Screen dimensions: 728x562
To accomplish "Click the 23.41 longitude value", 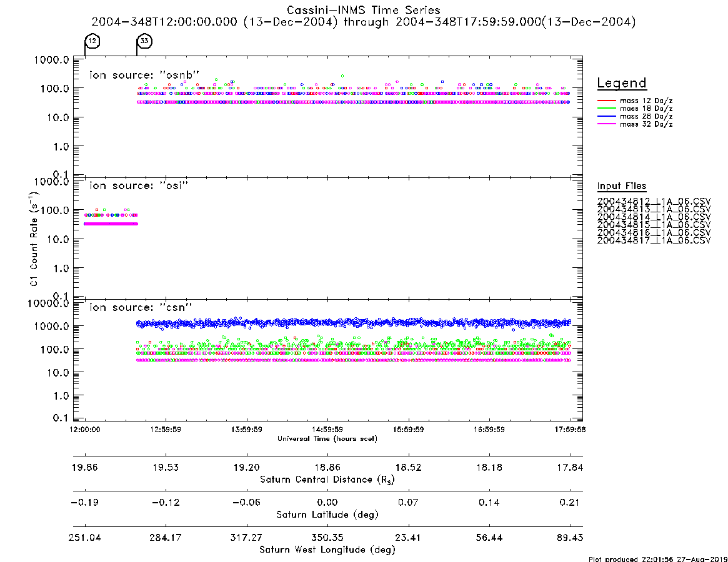I will tap(408, 538).
